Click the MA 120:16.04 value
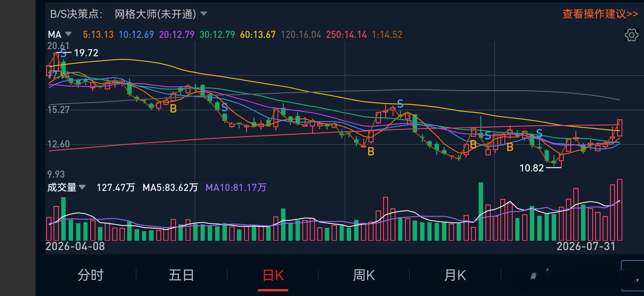Screen dimensions: 644x296 [x=301, y=35]
